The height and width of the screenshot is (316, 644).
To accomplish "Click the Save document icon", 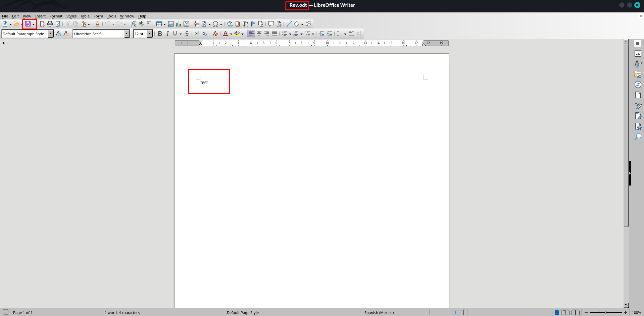I will (28, 24).
